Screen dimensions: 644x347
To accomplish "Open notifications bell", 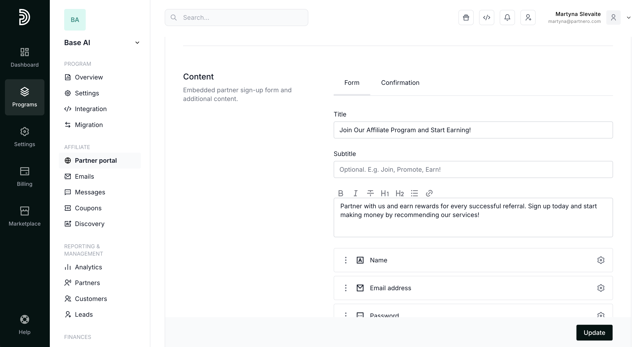I will tap(507, 18).
